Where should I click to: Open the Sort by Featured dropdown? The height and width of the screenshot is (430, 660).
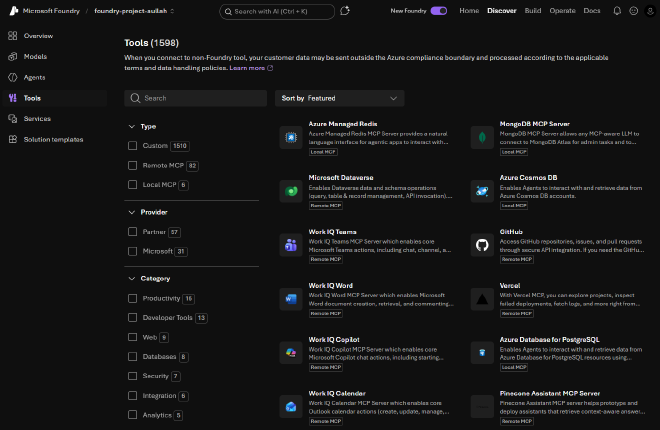pos(339,98)
